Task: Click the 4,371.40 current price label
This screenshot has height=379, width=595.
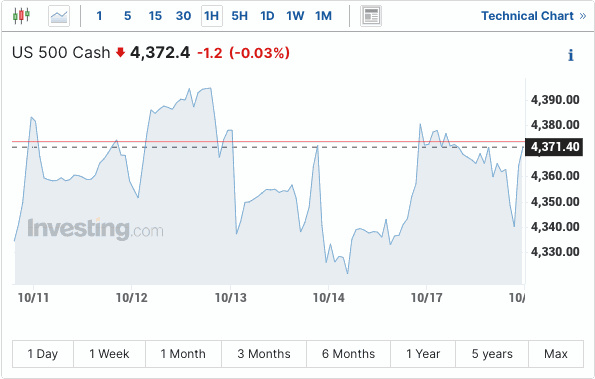Action: pos(554,147)
